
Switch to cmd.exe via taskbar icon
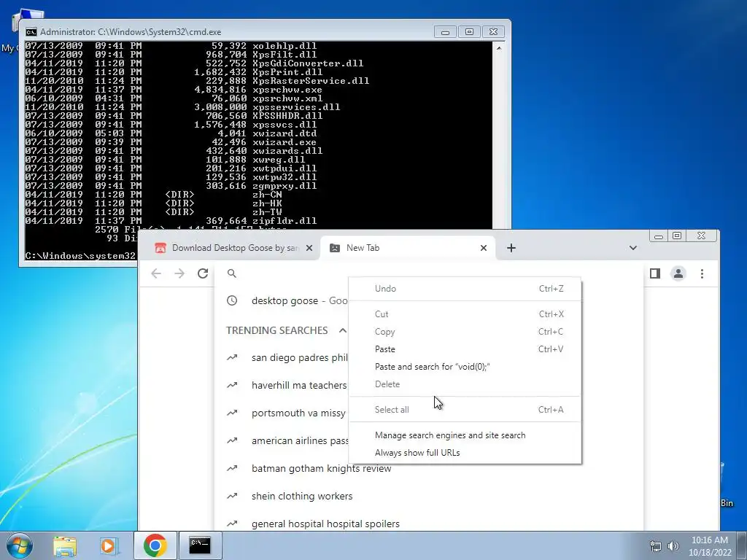pos(200,545)
